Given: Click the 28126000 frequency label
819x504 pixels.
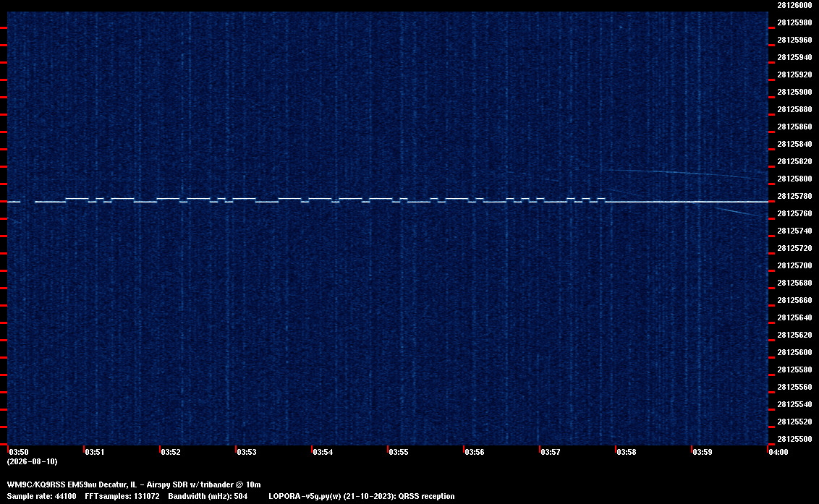Looking at the screenshot, I should [794, 5].
